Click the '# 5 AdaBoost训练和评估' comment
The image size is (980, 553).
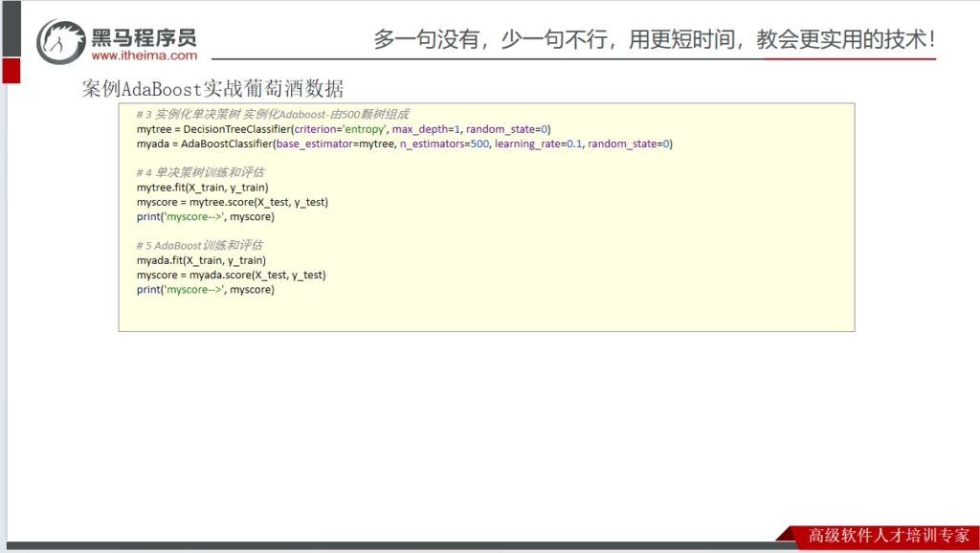(199, 245)
